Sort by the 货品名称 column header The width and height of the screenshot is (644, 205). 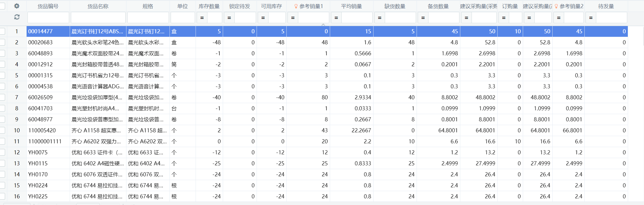[x=98, y=6]
